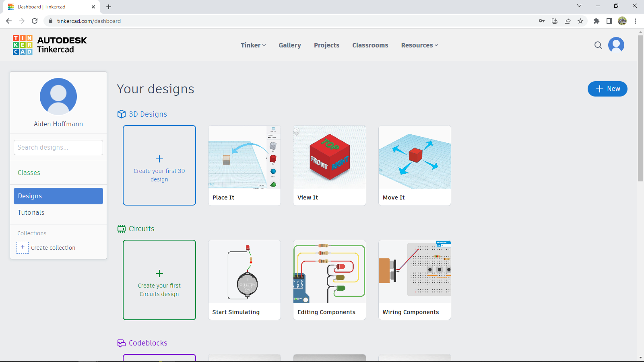Switch to the Tutorials section
Screen dimensions: 644x362
[31, 212]
